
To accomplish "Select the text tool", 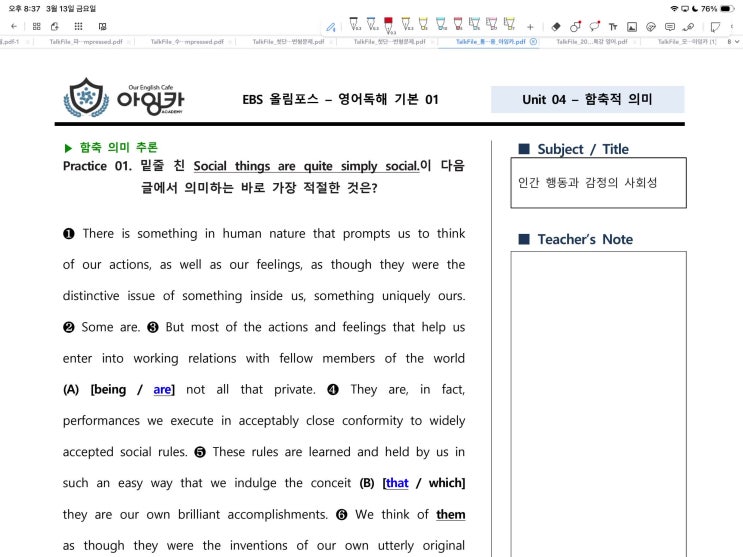I will tap(613, 26).
